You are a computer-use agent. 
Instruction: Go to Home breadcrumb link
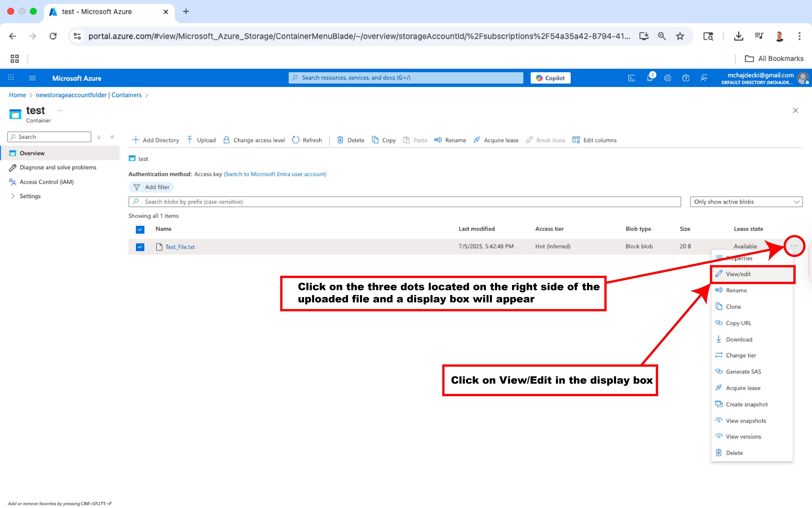point(17,95)
